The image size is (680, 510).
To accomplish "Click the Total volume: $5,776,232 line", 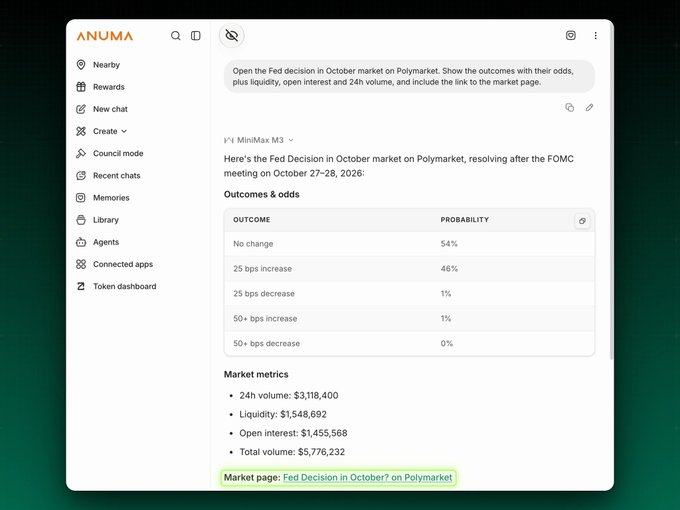I will [292, 452].
